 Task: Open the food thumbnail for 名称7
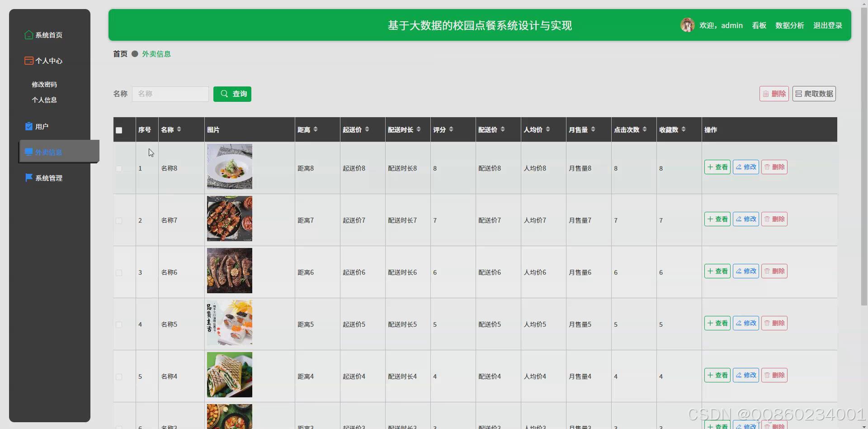tap(230, 219)
